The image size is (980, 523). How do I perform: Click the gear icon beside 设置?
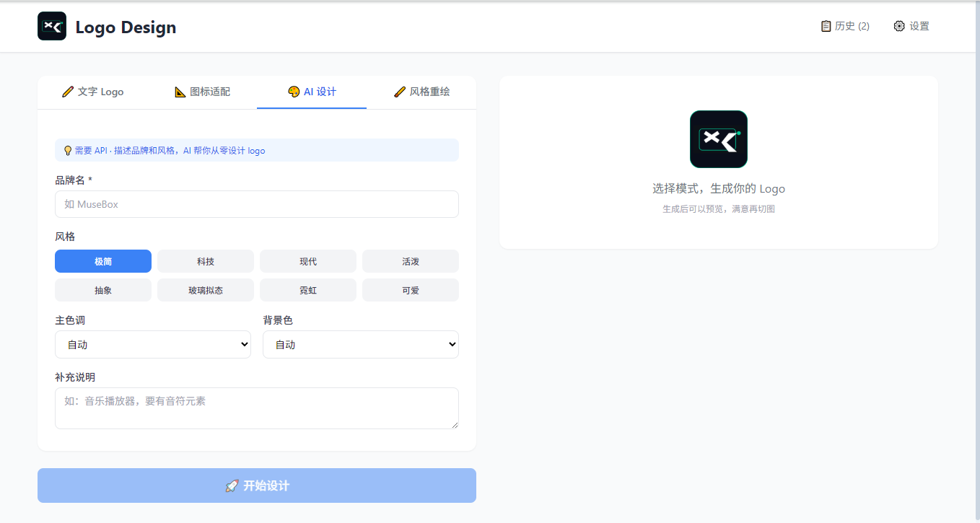coord(899,26)
